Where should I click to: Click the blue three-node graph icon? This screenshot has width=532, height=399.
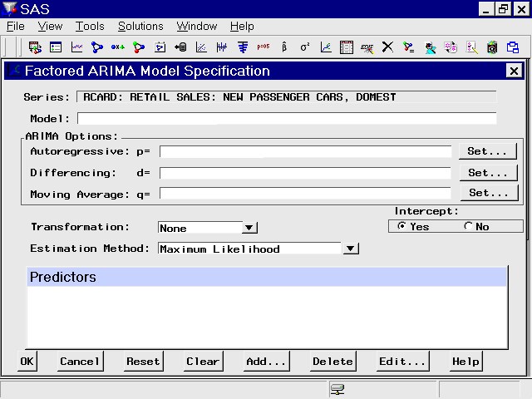click(97, 47)
